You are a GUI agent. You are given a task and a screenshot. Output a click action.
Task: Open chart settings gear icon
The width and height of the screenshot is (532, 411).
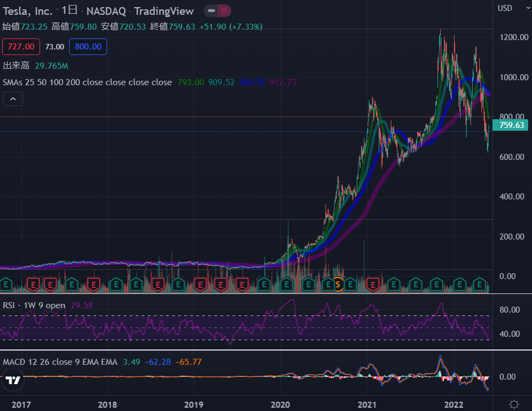514,404
